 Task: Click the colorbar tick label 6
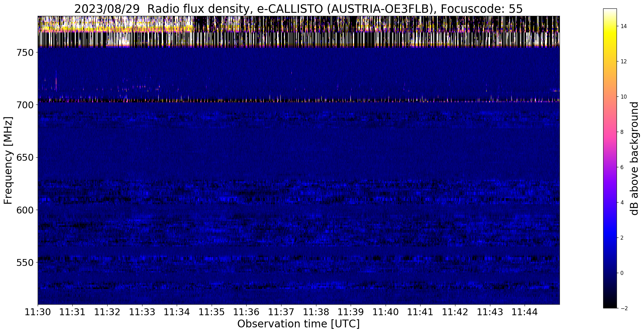622,167
